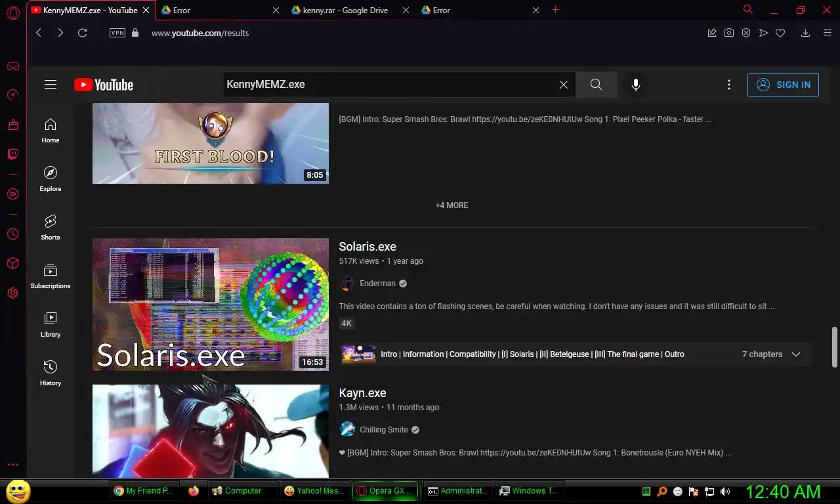
Task: Toggle the ad blocker shield icon
Action: tap(746, 33)
